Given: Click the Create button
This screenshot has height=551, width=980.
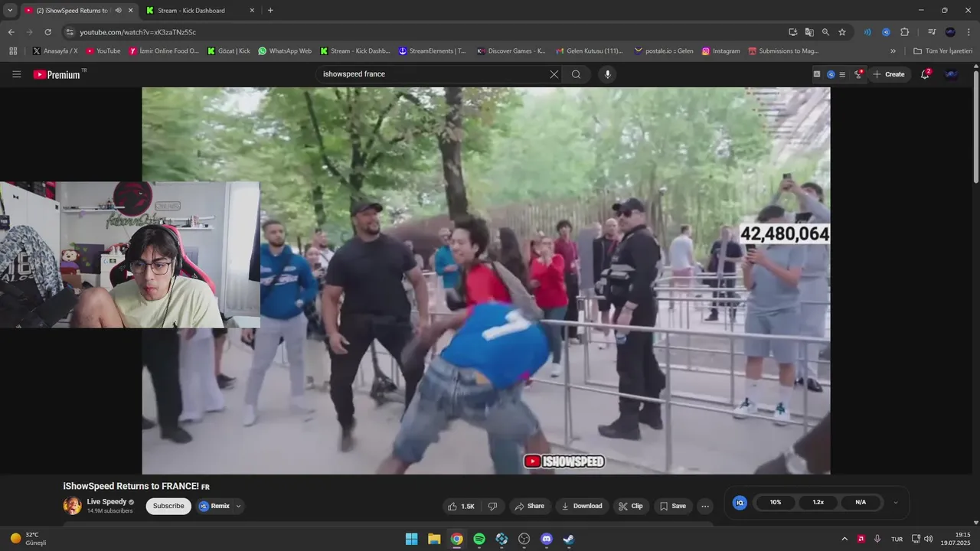Looking at the screenshot, I should tap(888, 74).
